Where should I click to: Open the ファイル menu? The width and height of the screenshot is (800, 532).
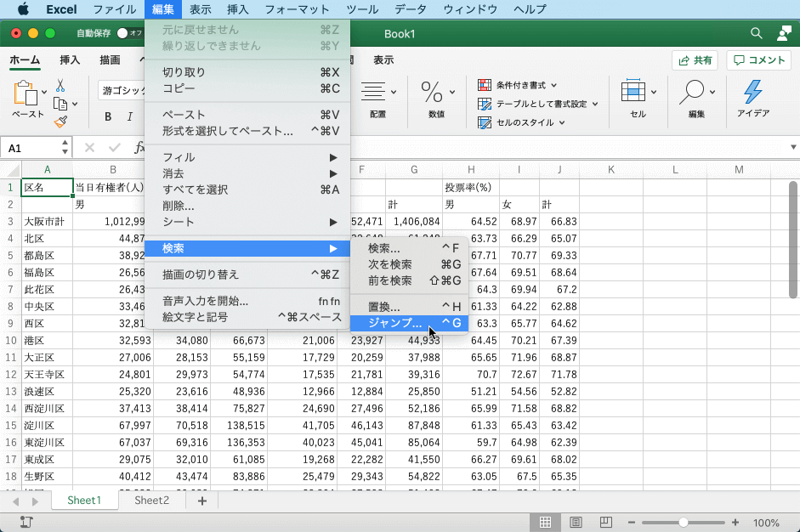pos(115,9)
